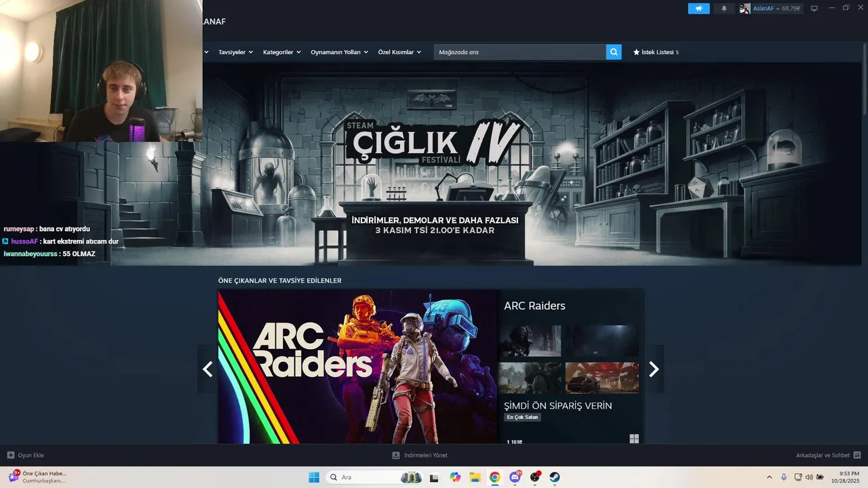The image size is (868, 488).
Task: View the third ARC Raiders screenshot thumbnail
Action: coord(530,378)
